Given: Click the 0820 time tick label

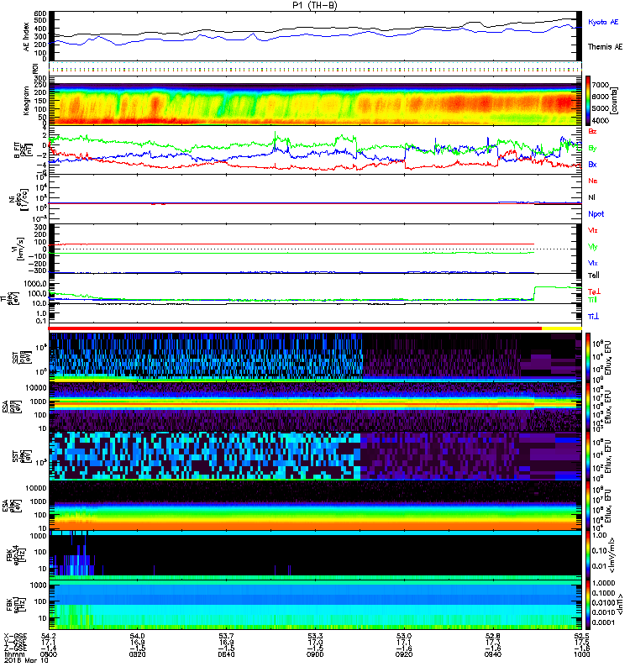Looking at the screenshot, I should pos(137,654).
